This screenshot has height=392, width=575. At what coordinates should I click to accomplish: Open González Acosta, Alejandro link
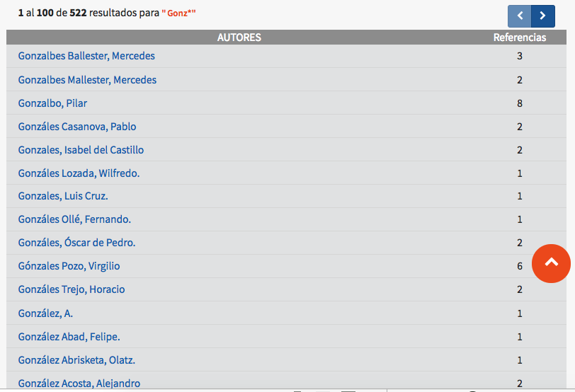point(79,384)
